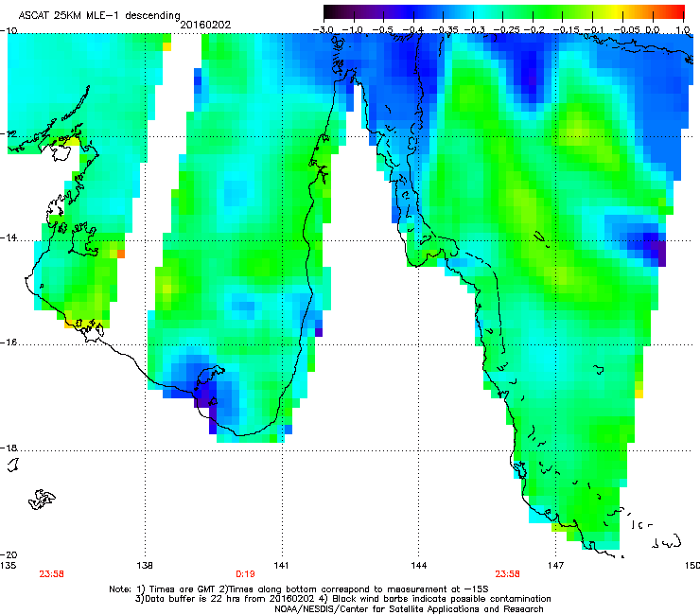Click the '-18' latitude axis label
The image size is (700, 615).
9,448
